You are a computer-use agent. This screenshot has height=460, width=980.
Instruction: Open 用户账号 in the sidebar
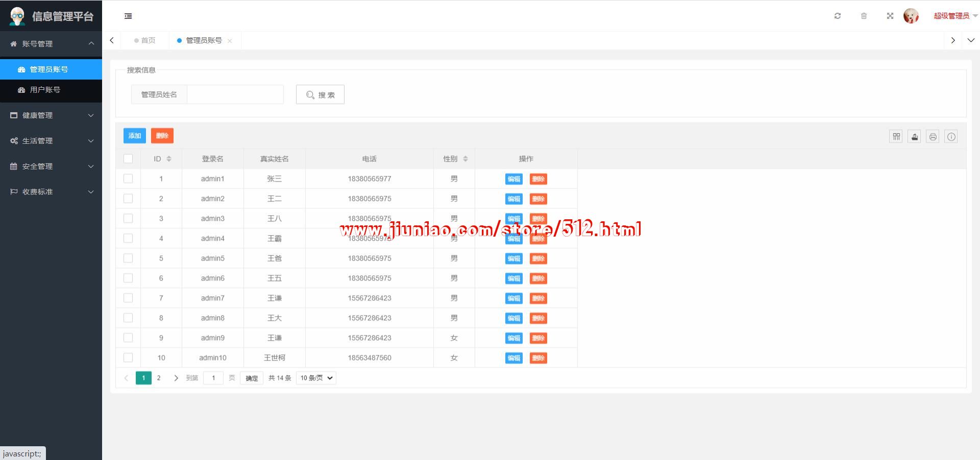(x=51, y=90)
